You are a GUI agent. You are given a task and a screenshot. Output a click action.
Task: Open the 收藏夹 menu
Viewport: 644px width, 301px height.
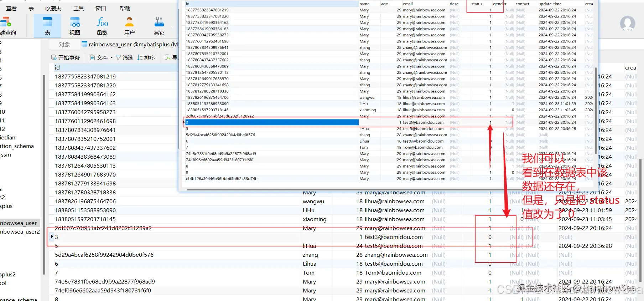click(x=53, y=8)
